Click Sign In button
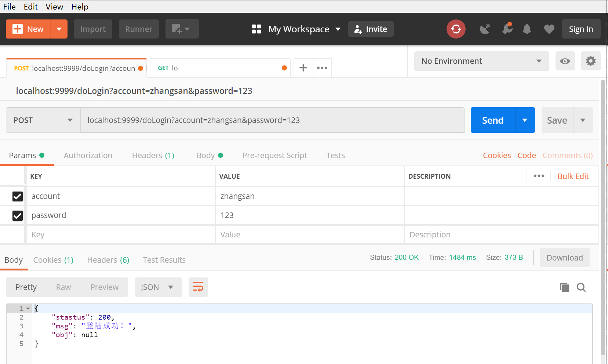608x364 pixels. [581, 29]
